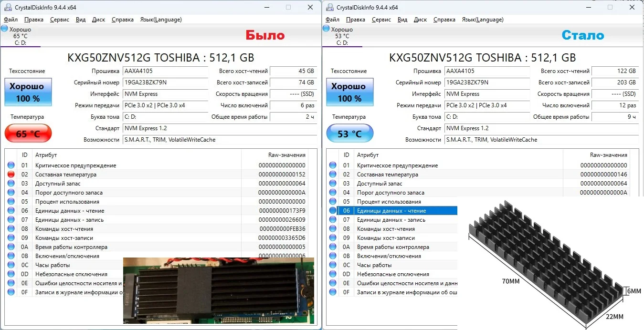This screenshot has height=330, width=644.
Task: Select 65 °C disk C: D: in left window
Action: click(x=20, y=36)
